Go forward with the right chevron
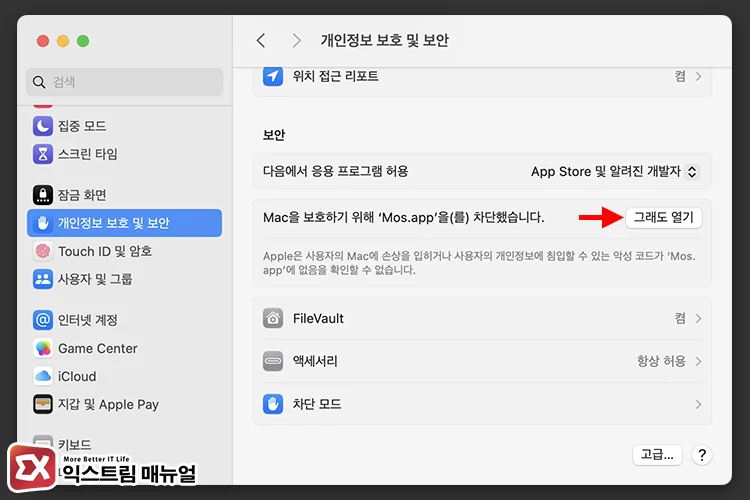The width and height of the screenshot is (750, 500). click(297, 40)
